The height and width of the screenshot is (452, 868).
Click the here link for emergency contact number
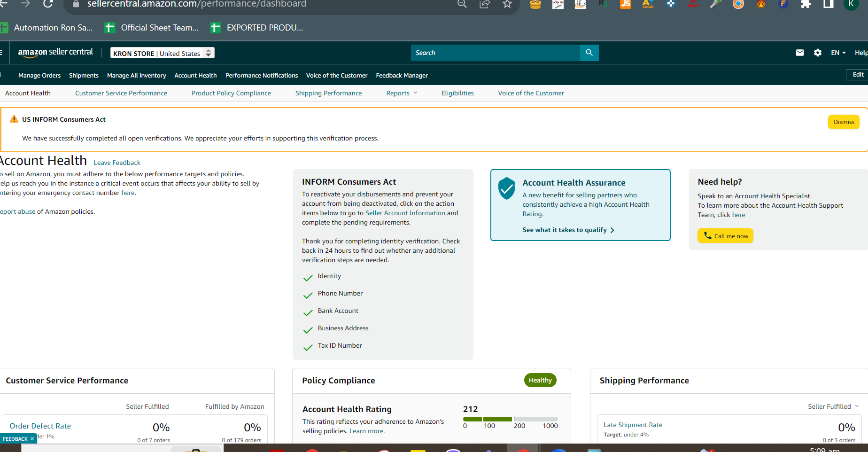click(128, 193)
